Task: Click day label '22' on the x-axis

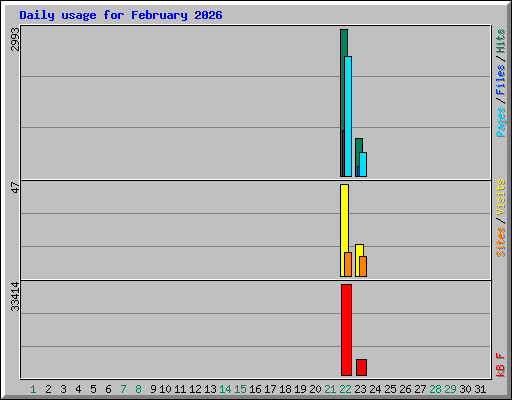Action: click(x=345, y=389)
